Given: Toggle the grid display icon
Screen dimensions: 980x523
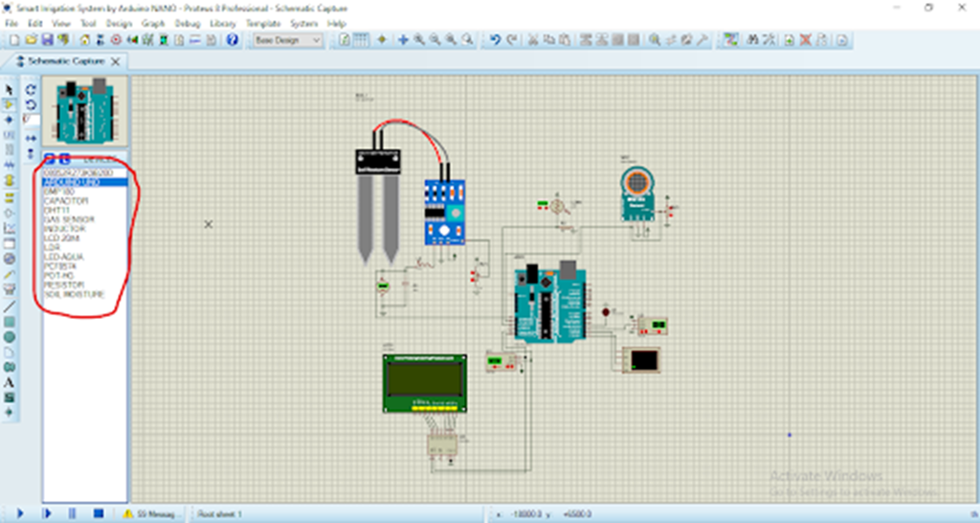Looking at the screenshot, I should [x=361, y=40].
